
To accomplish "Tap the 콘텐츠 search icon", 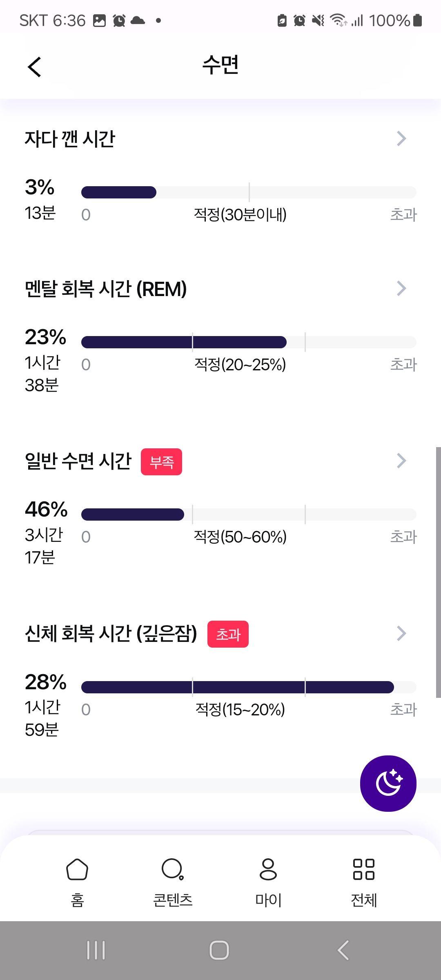I will pos(172,869).
